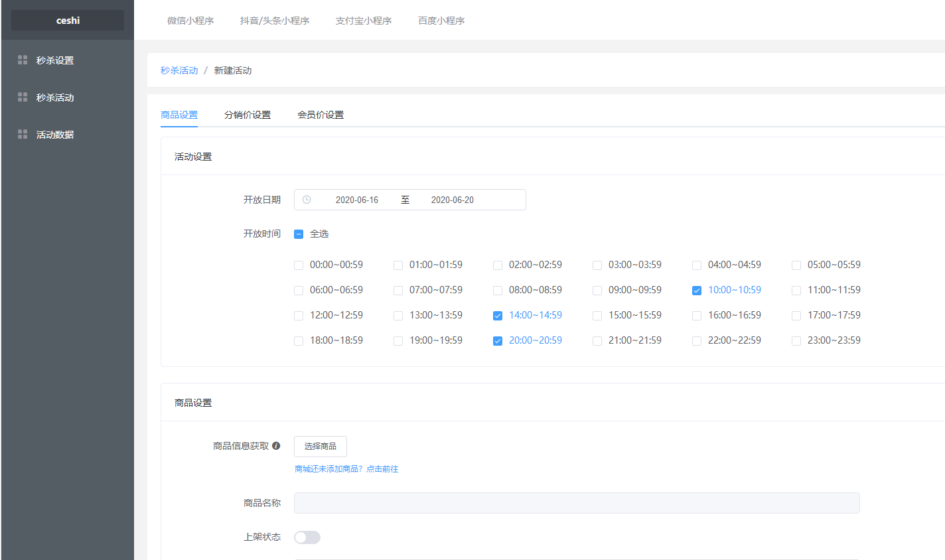The height and width of the screenshot is (560, 945).
Task: Click the grid icon beside 活动数据
Action: [23, 134]
